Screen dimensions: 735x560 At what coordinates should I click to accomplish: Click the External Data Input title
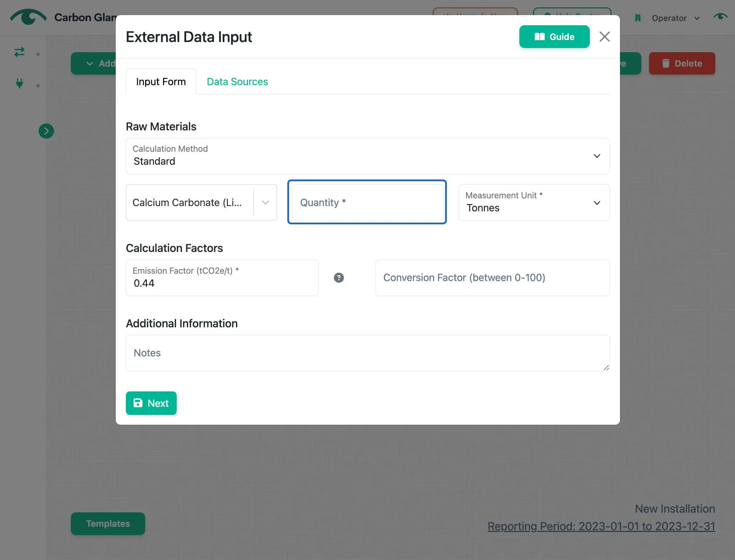tap(189, 37)
